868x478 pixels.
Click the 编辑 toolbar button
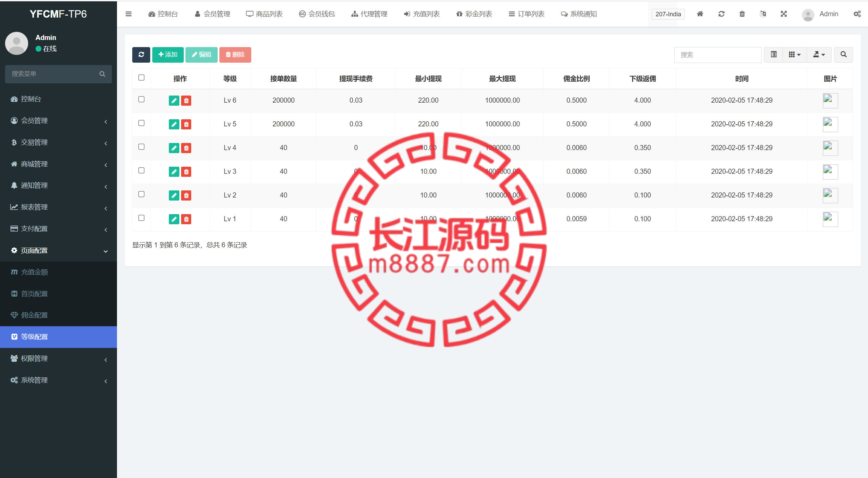(x=201, y=55)
